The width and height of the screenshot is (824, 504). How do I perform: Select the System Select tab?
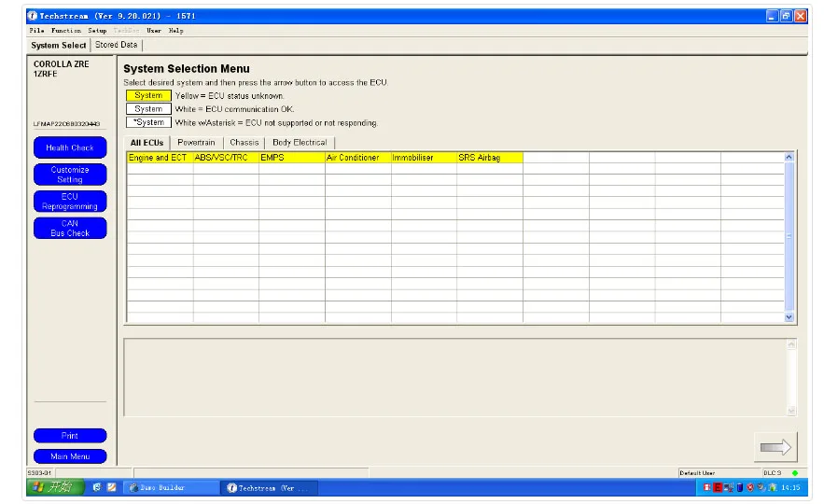59,45
